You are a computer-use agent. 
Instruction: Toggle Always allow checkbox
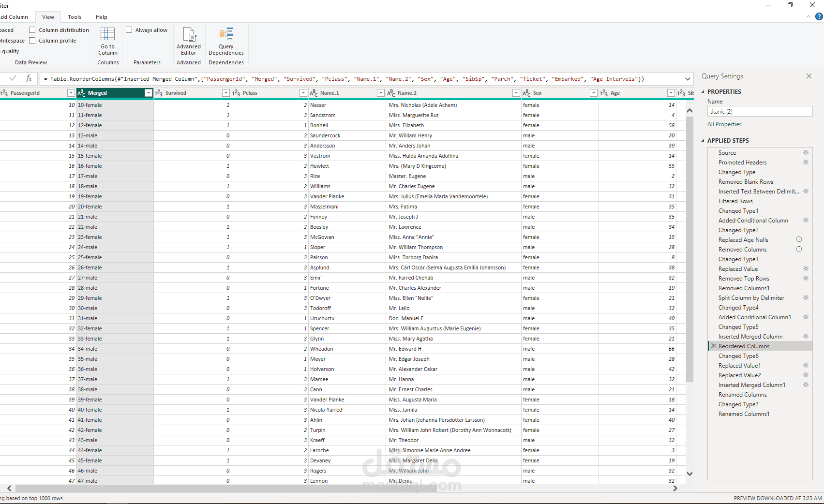[129, 30]
